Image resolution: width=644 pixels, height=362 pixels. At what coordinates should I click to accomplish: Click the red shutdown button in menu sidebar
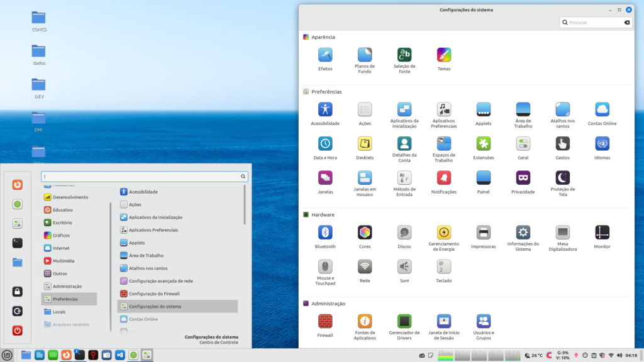18,331
